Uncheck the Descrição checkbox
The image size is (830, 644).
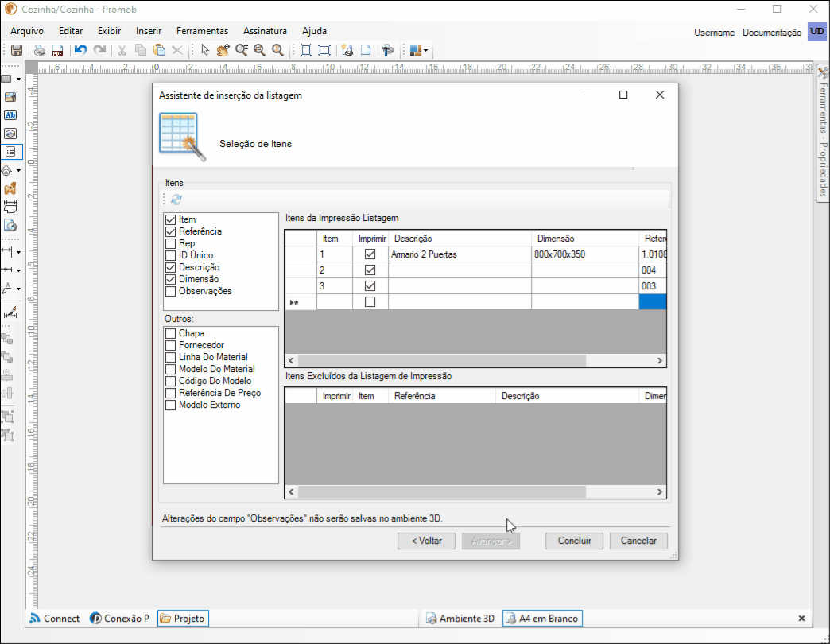(170, 267)
